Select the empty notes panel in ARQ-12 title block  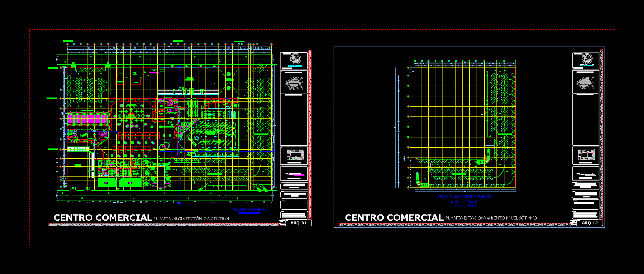(586, 120)
